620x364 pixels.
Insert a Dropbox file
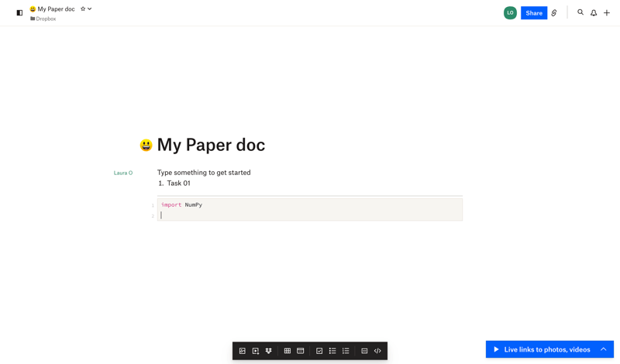[268, 351]
